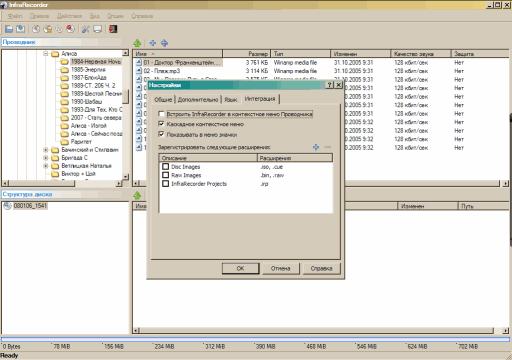Click the green up arrow in disc structure pane
The height and width of the screenshot is (360, 512).
coord(137,195)
